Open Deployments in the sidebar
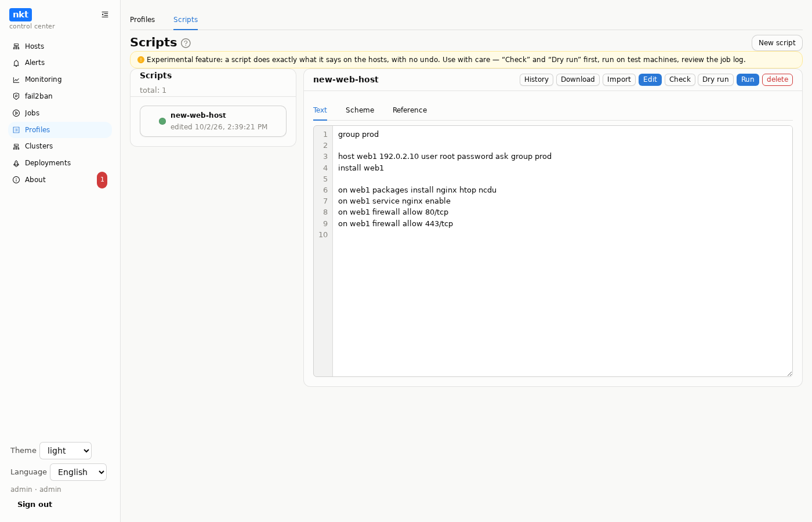 [60, 163]
